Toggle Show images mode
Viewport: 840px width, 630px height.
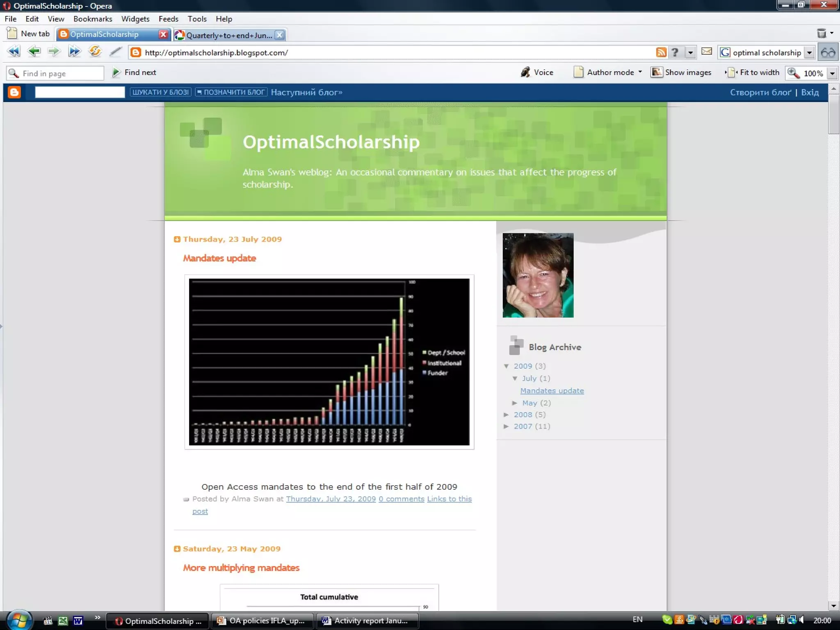(x=681, y=73)
